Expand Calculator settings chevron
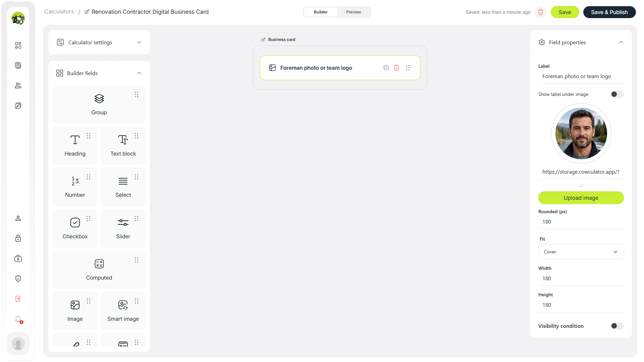Viewport: 644px width, 362px height. [x=139, y=42]
